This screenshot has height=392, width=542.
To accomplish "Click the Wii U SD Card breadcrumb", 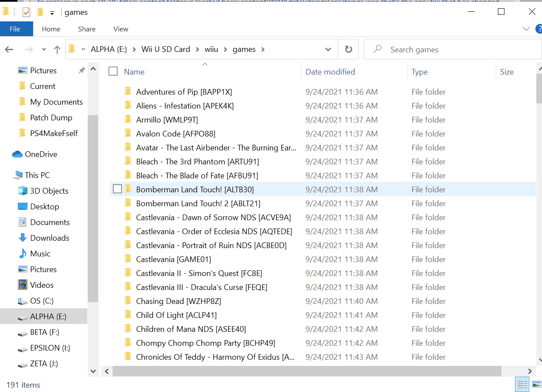I will (x=166, y=49).
